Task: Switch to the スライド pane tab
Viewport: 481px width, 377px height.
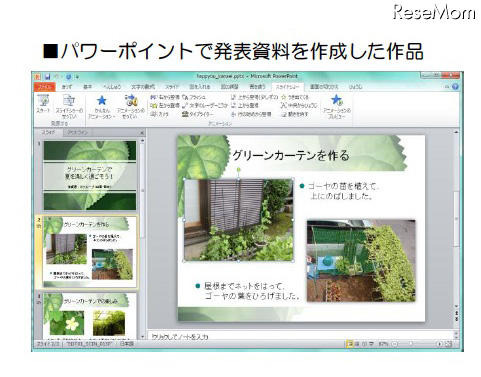Action: (x=48, y=132)
